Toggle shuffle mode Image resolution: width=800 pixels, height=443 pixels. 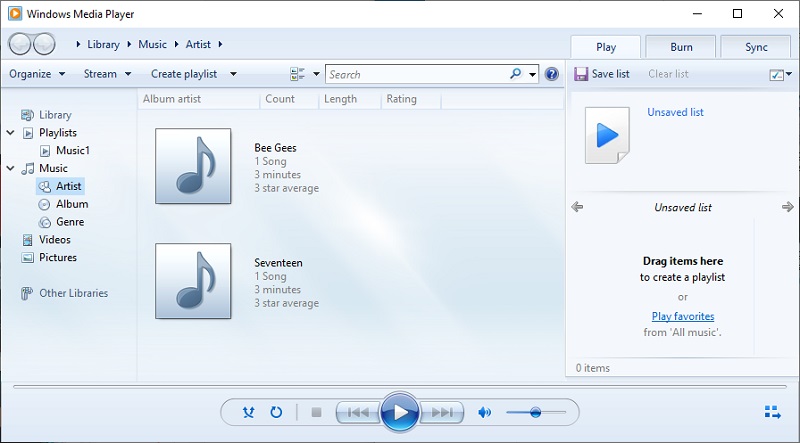(x=248, y=412)
